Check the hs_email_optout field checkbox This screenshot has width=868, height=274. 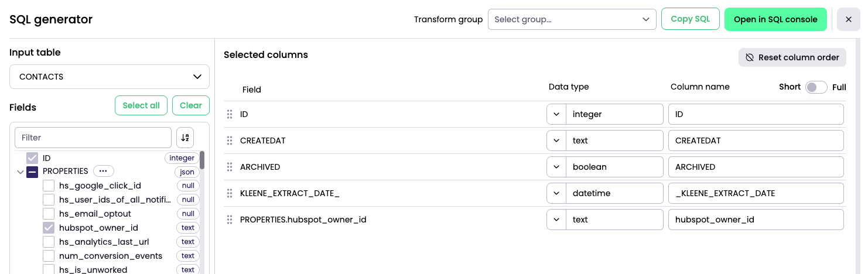pos(49,214)
